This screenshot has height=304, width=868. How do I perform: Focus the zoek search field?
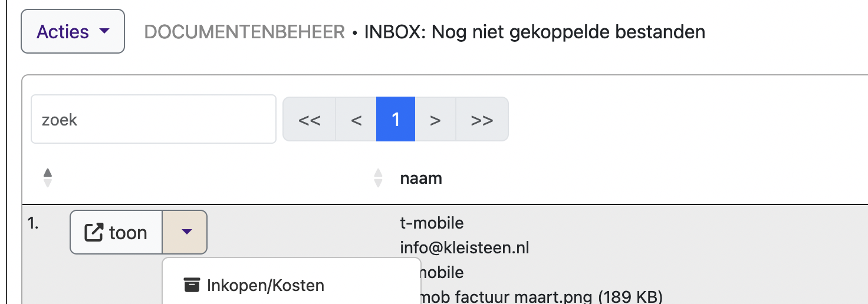tap(153, 120)
